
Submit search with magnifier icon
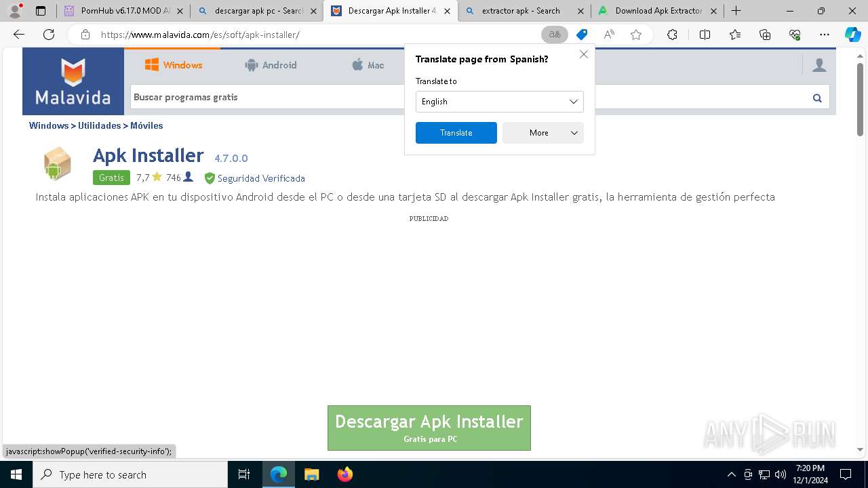click(x=817, y=98)
